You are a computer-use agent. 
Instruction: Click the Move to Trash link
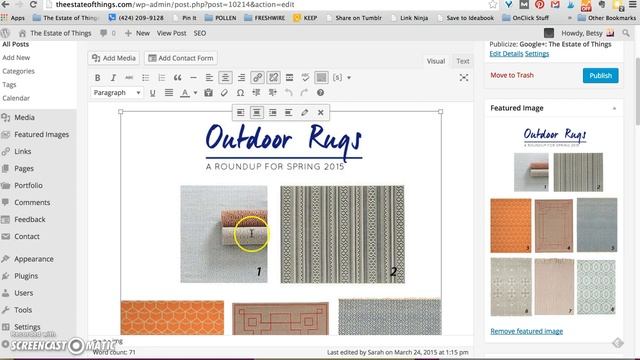coord(512,75)
